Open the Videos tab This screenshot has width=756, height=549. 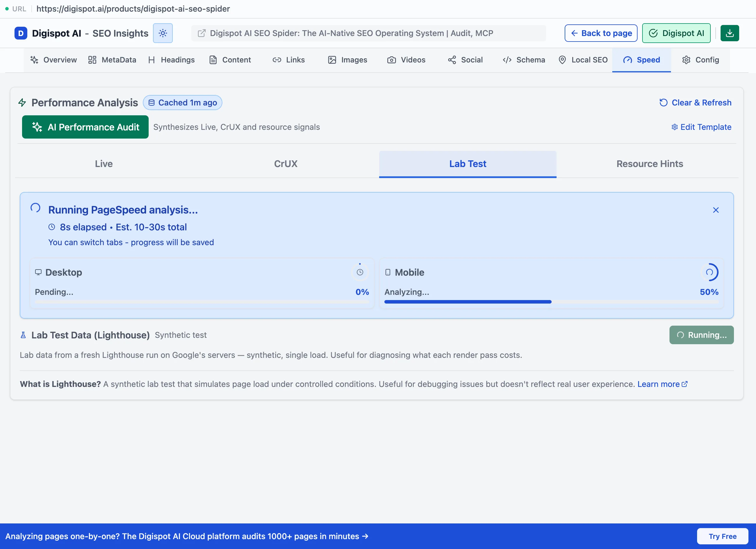tap(406, 60)
